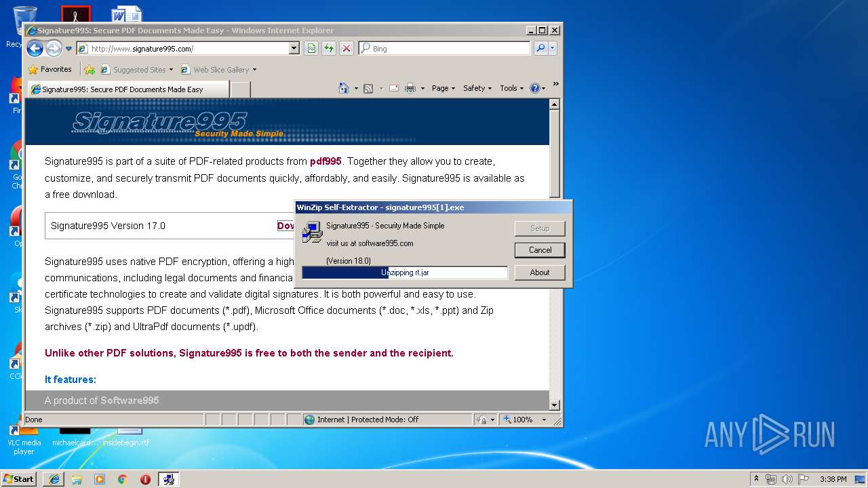The width and height of the screenshot is (868, 488).
Task: Click the About button in WinZip Self-Extractor
Action: (x=540, y=272)
